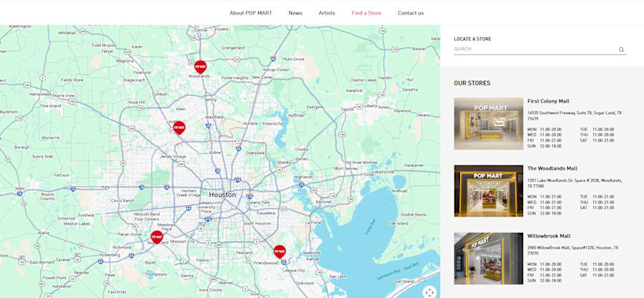Click the POP MART pin near Jersey Village
Screen dimensions: 644x298
point(179,128)
